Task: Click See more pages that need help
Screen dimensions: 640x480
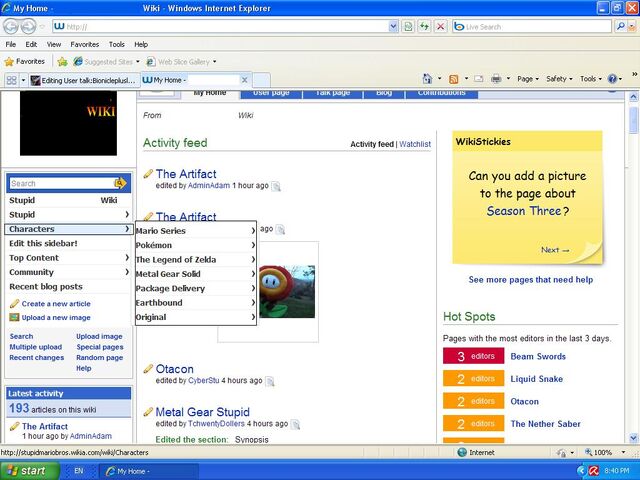Action: coord(531,280)
